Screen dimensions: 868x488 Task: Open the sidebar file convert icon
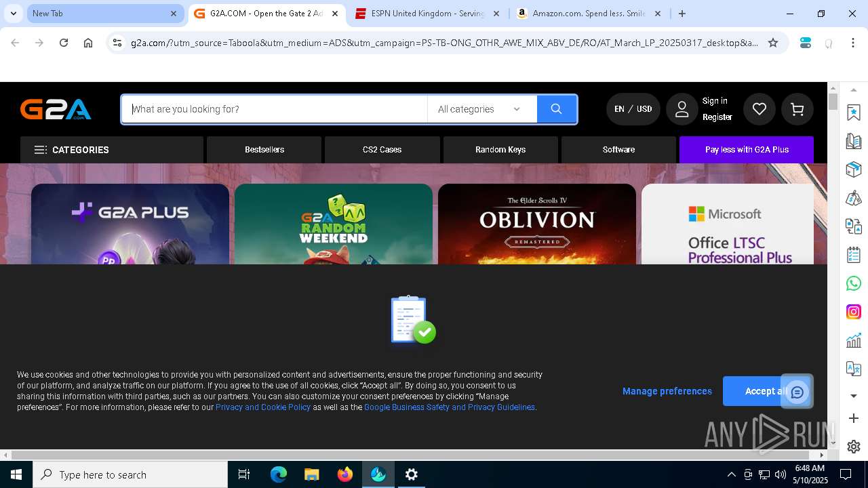click(854, 226)
